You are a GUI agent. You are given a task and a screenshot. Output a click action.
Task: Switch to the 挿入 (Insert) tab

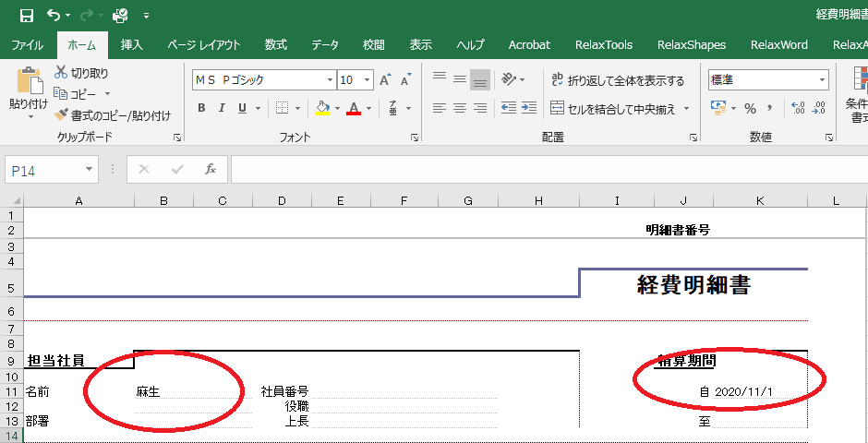(x=132, y=44)
